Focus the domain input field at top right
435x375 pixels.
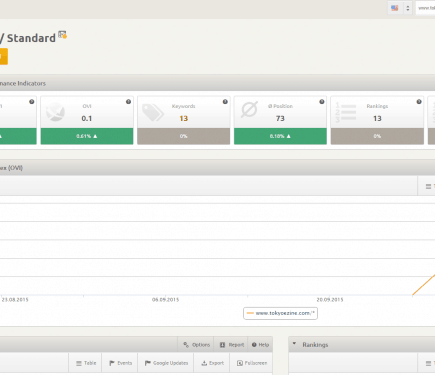pyautogui.click(x=425, y=8)
